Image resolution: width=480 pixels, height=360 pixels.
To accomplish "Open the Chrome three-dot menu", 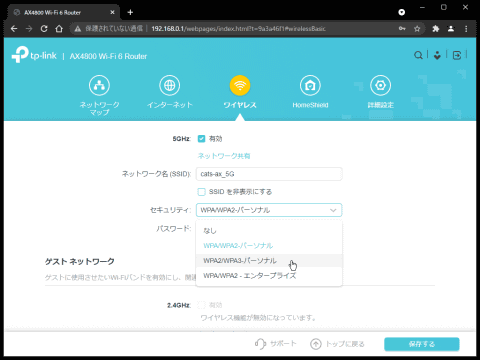I will pos(466,29).
